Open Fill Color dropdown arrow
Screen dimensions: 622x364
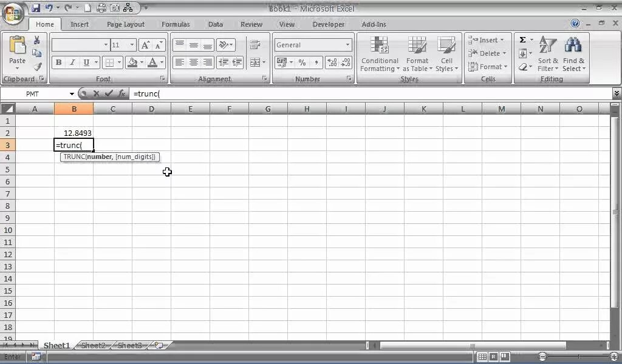point(142,62)
